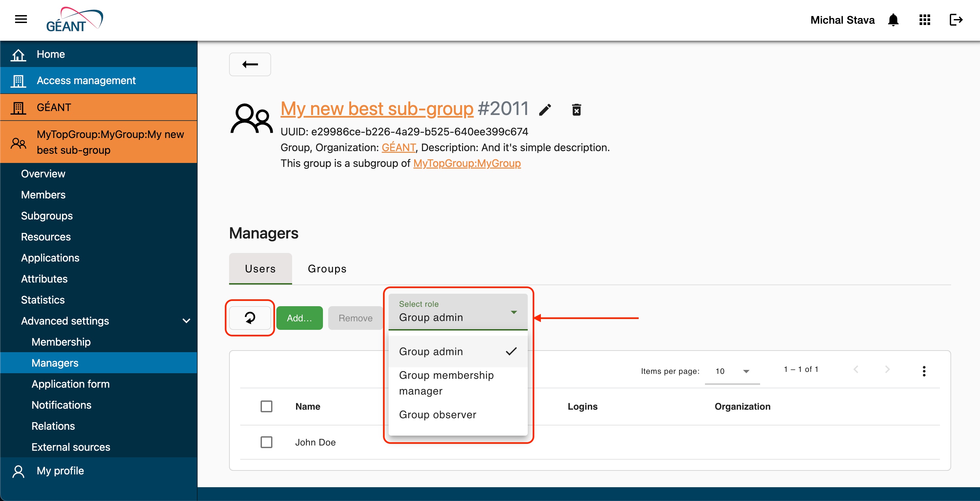980x501 pixels.
Task: Collapse the Advanced settings section
Action: 186,321
